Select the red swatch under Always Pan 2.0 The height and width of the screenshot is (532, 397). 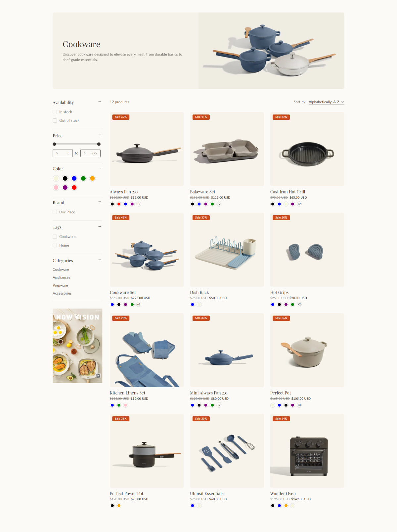119,204
